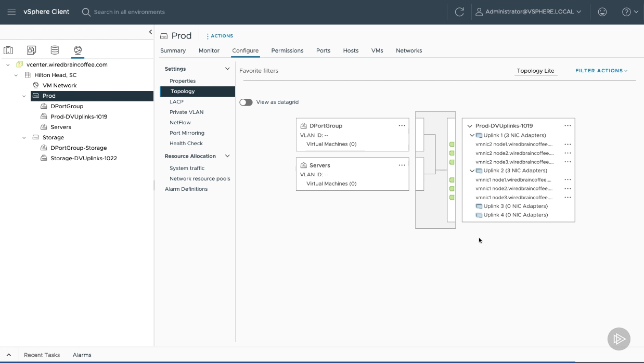Open Recent Tasks panel
644x363 pixels.
tap(42, 355)
